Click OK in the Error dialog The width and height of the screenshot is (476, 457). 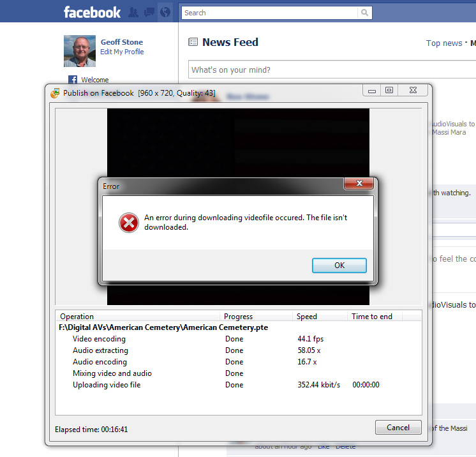(x=339, y=266)
